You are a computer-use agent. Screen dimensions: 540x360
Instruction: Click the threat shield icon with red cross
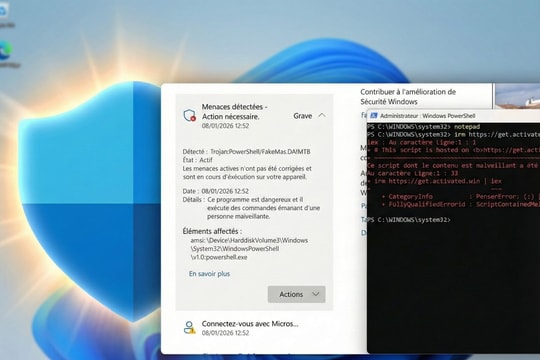(x=189, y=115)
